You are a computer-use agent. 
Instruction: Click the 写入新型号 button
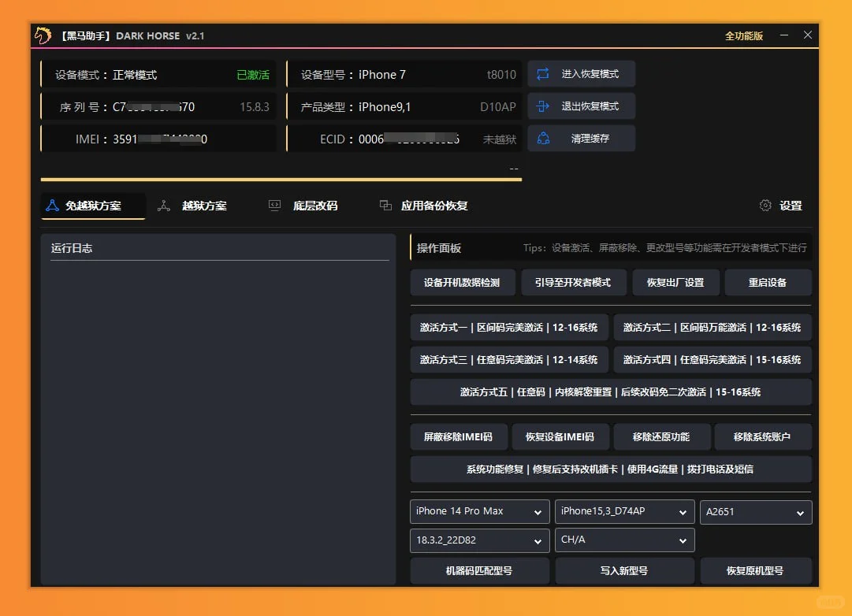[x=623, y=570]
